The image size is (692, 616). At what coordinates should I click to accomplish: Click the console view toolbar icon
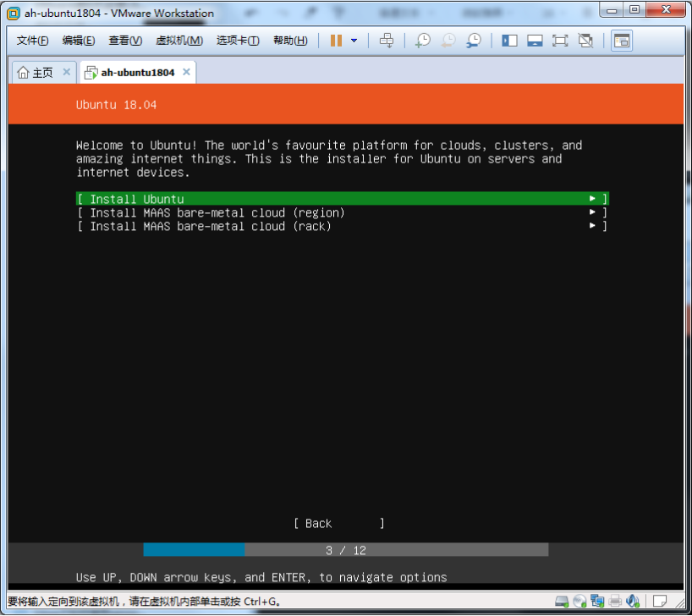[x=622, y=41]
